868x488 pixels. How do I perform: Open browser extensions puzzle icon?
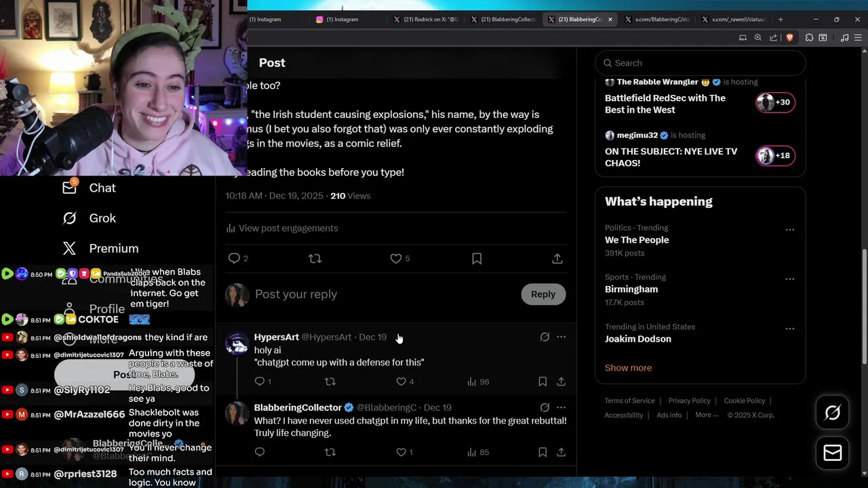pos(809,38)
